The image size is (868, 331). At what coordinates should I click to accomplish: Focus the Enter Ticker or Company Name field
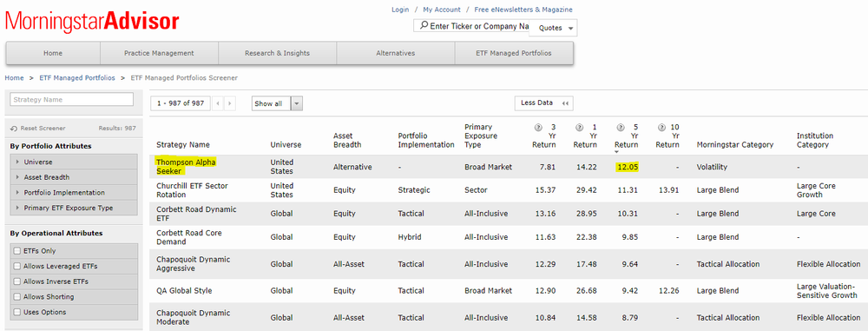click(x=471, y=26)
